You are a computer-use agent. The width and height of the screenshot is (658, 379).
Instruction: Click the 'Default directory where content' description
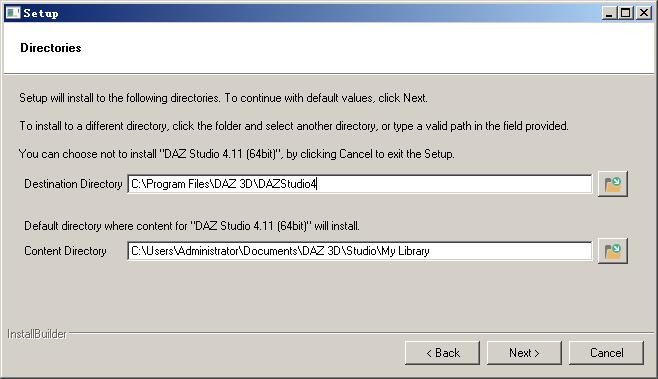(192, 226)
